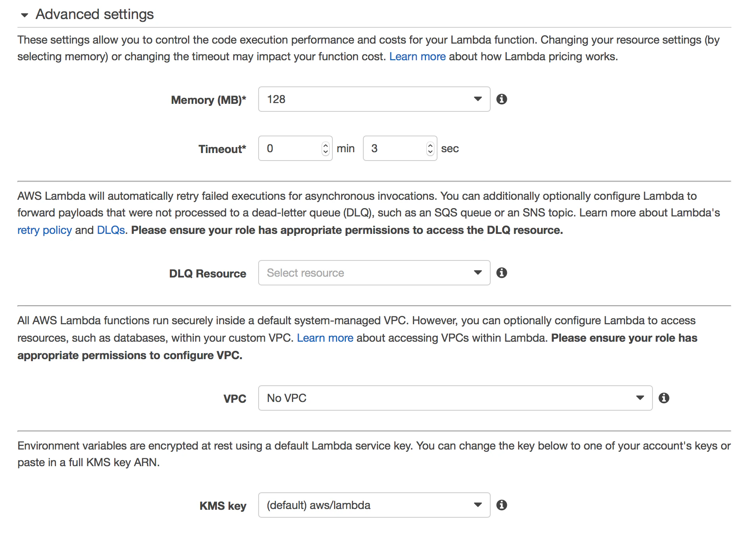Open the VPC dropdown

tap(455, 398)
